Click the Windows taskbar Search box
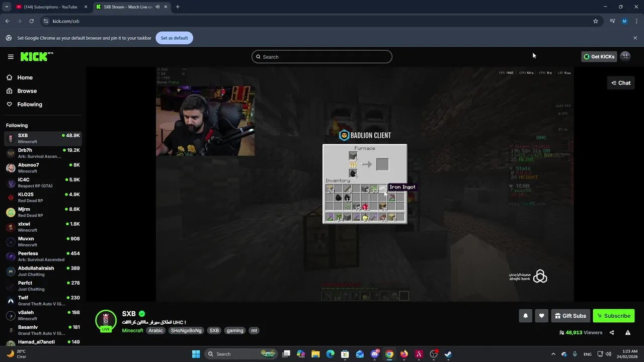Screen dimensions: 644x362 point(240,354)
